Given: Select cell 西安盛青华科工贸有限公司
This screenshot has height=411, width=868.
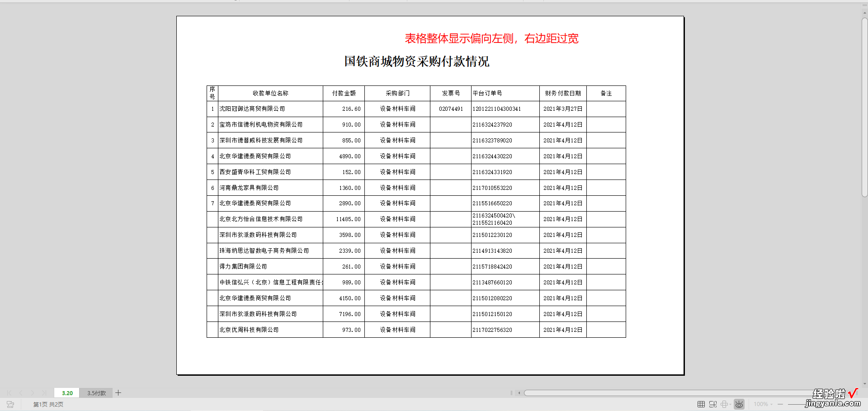Looking at the screenshot, I should (x=270, y=172).
